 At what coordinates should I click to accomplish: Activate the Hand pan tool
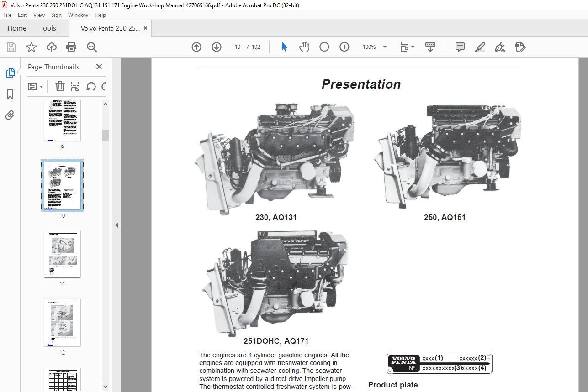304,47
